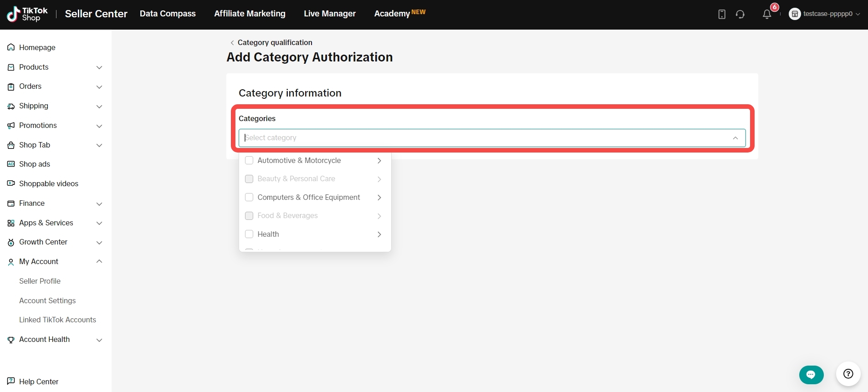Go back using Category qualification arrow
This screenshot has height=392, width=868.
pyautogui.click(x=232, y=43)
